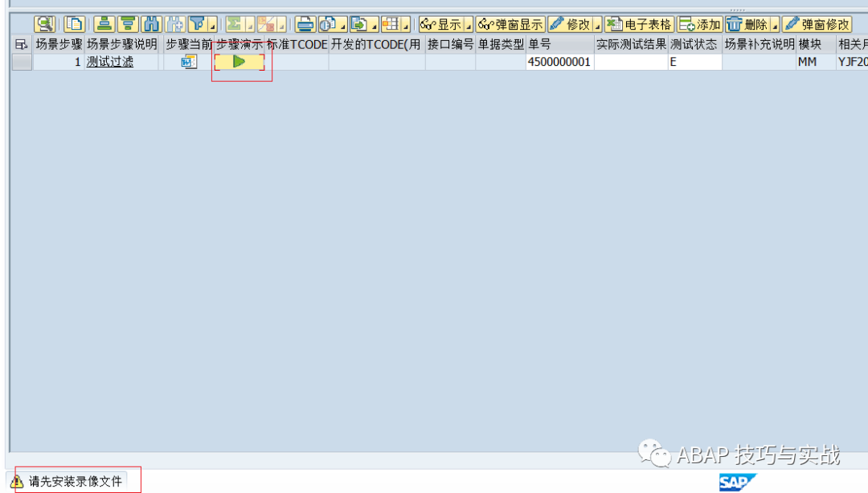Expand the Views dropdown arrow
The image size is (868, 493).
343,26
